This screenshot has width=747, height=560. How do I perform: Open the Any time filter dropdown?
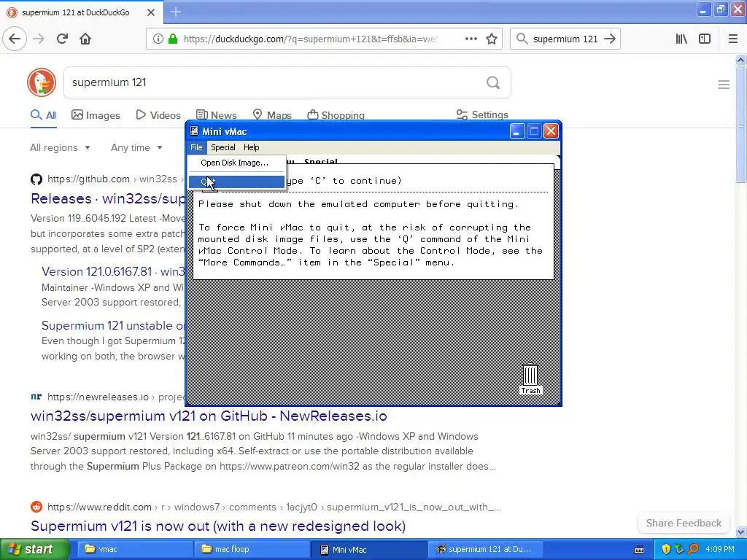point(136,147)
